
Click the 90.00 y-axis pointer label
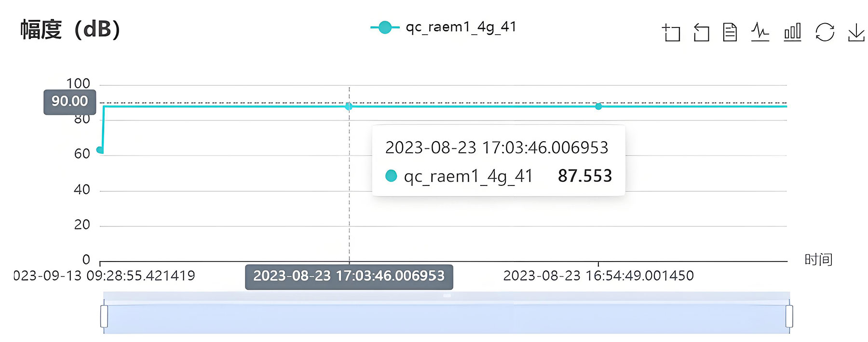[70, 102]
